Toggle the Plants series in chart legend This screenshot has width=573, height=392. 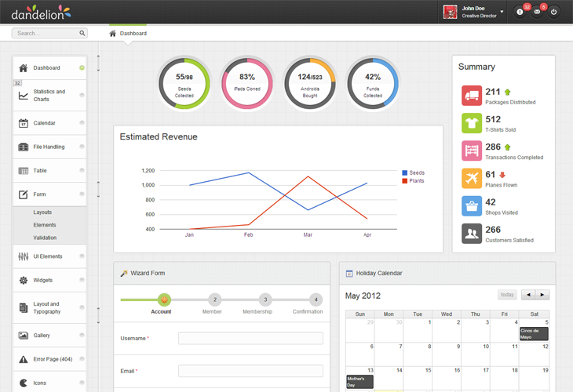click(413, 180)
